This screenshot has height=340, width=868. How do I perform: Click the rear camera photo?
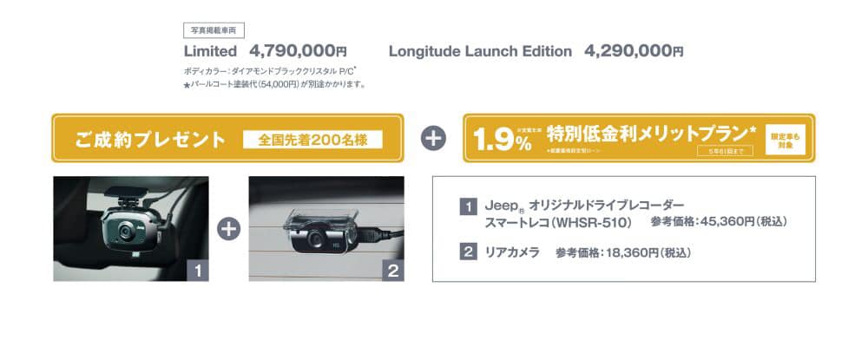coord(326,229)
